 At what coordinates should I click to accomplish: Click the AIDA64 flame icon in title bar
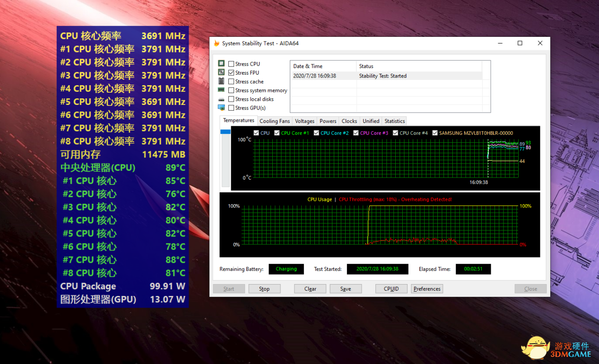(x=217, y=43)
